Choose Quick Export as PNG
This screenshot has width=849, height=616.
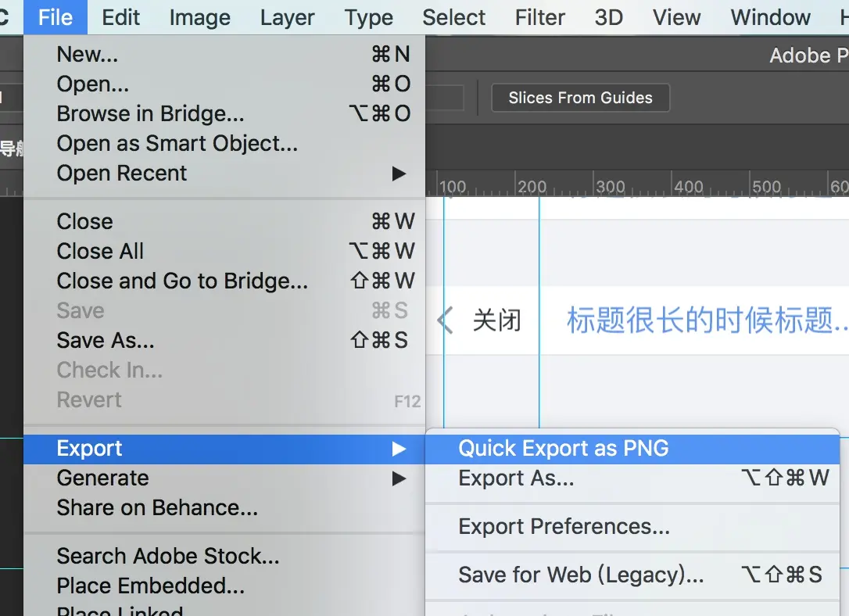point(563,449)
